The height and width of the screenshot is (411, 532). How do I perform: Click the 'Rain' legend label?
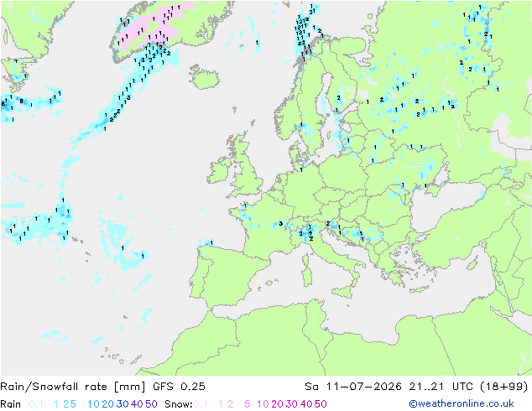[x=11, y=404]
